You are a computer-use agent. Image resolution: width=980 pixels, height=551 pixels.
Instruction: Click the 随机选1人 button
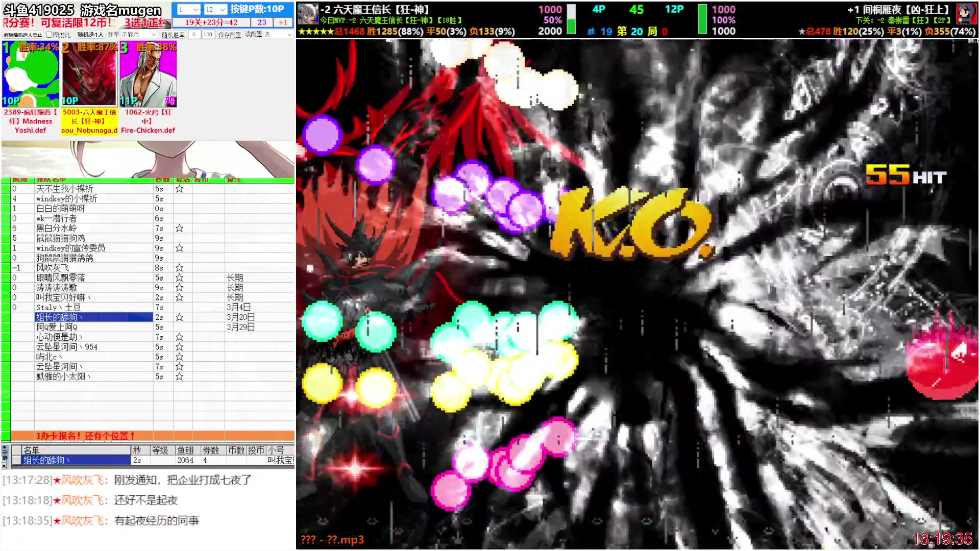90,35
